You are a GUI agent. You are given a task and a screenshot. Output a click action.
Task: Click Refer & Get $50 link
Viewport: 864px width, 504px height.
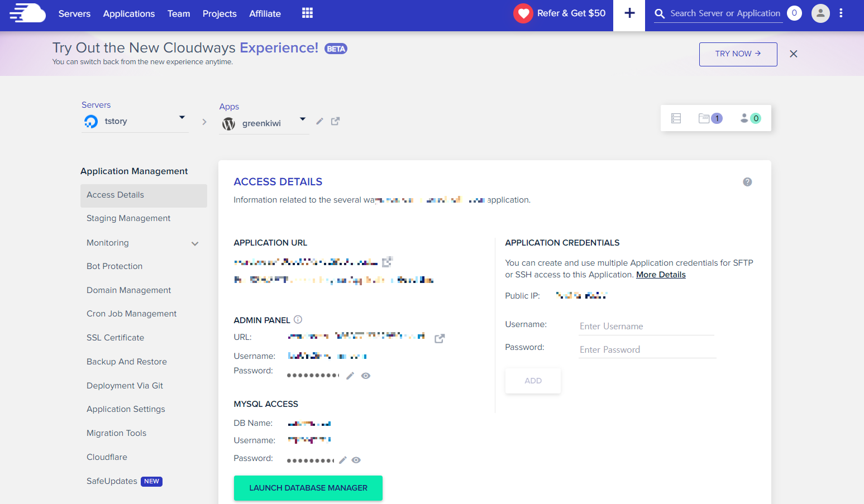click(571, 13)
